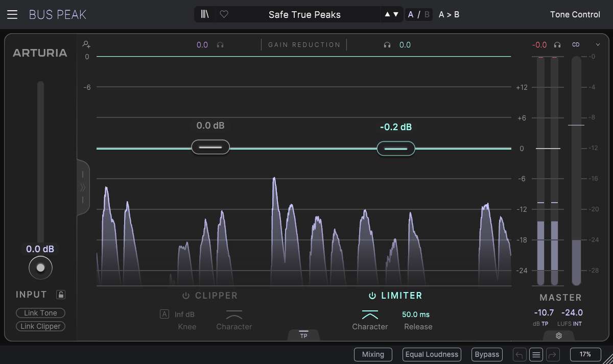Disable the Limiter power button

(x=372, y=296)
